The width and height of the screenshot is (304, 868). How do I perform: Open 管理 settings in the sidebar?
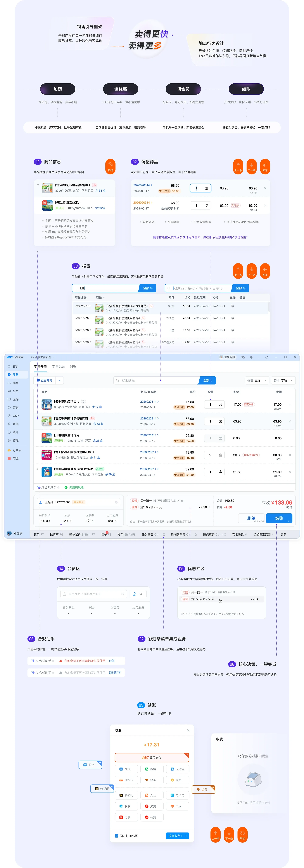(x=13, y=440)
